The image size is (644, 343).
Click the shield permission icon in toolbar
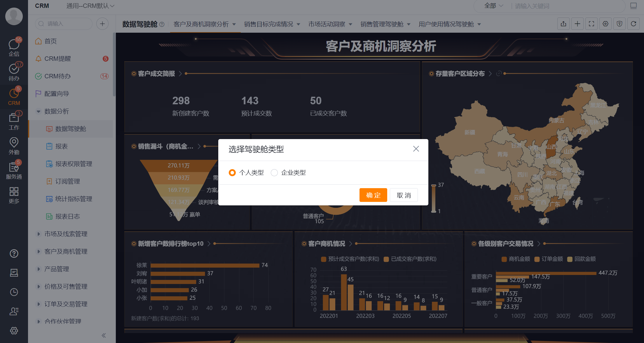click(619, 24)
